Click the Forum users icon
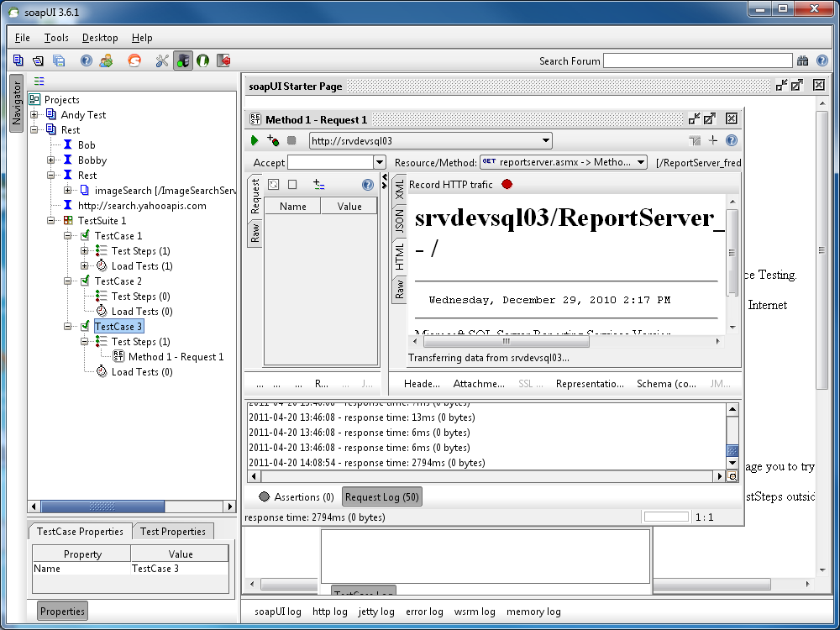The height and width of the screenshot is (630, 840). coord(106,60)
